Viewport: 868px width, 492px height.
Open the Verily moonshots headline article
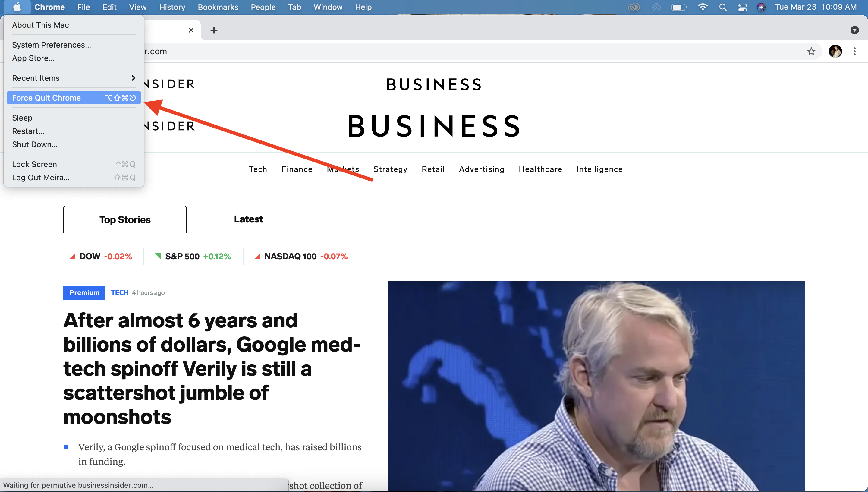tap(212, 368)
